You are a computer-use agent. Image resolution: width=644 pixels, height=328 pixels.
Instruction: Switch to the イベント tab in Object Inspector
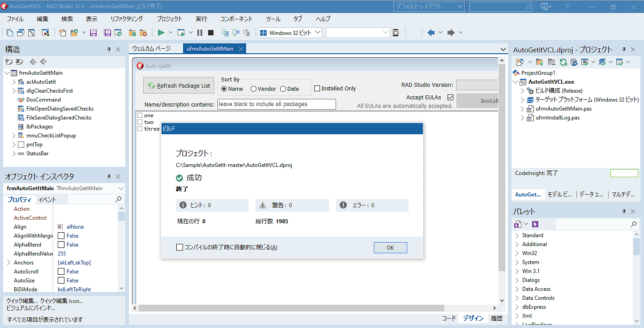(47, 200)
